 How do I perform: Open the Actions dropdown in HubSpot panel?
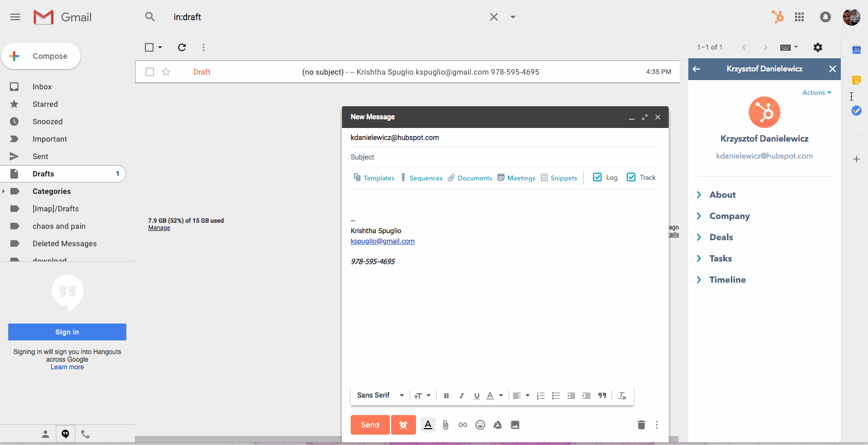[x=816, y=93]
